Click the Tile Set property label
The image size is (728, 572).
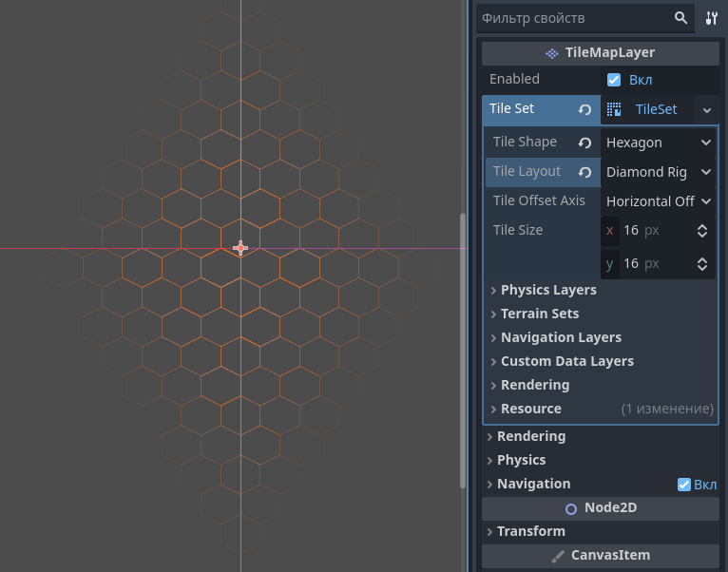pyautogui.click(x=511, y=108)
